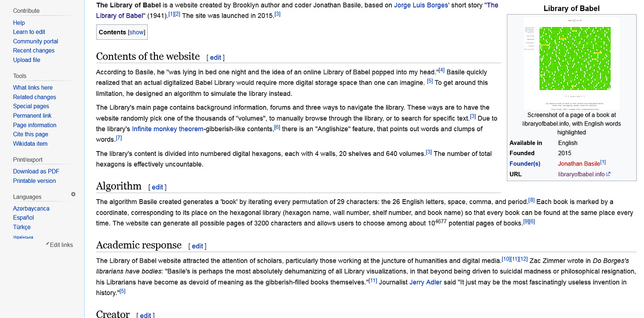Switch to the Azərbaycanca language version
This screenshot has width=644, height=318.
pos(31,208)
